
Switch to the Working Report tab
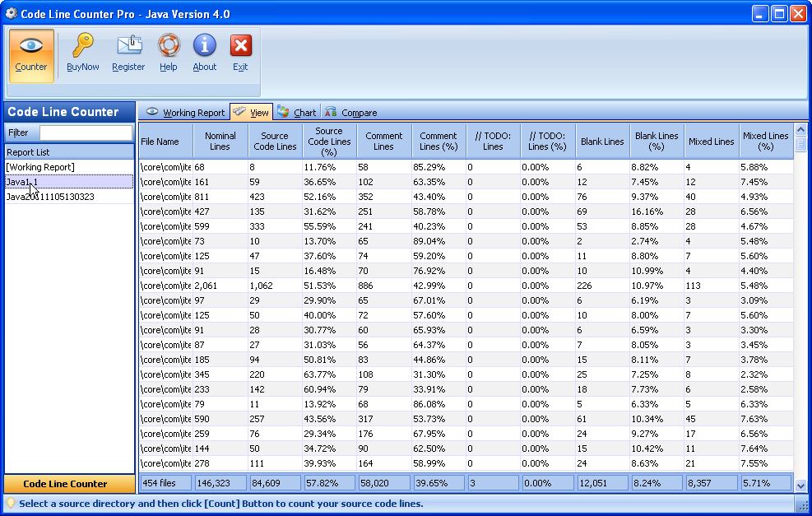(187, 113)
